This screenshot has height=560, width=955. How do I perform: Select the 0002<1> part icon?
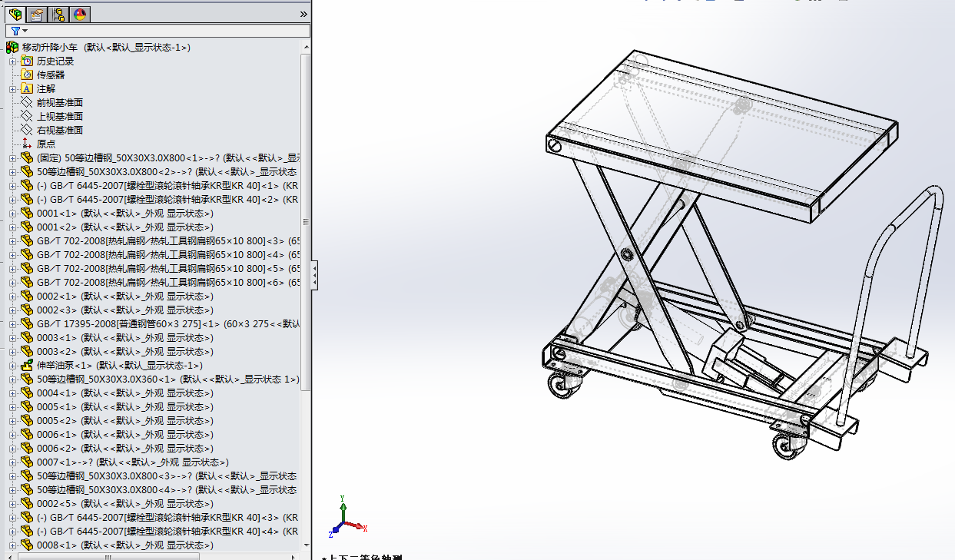pos(27,297)
